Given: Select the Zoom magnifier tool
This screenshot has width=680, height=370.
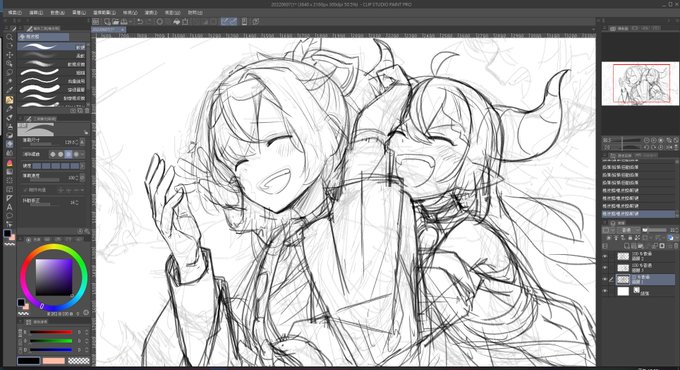Looking at the screenshot, I should coord(10,37).
